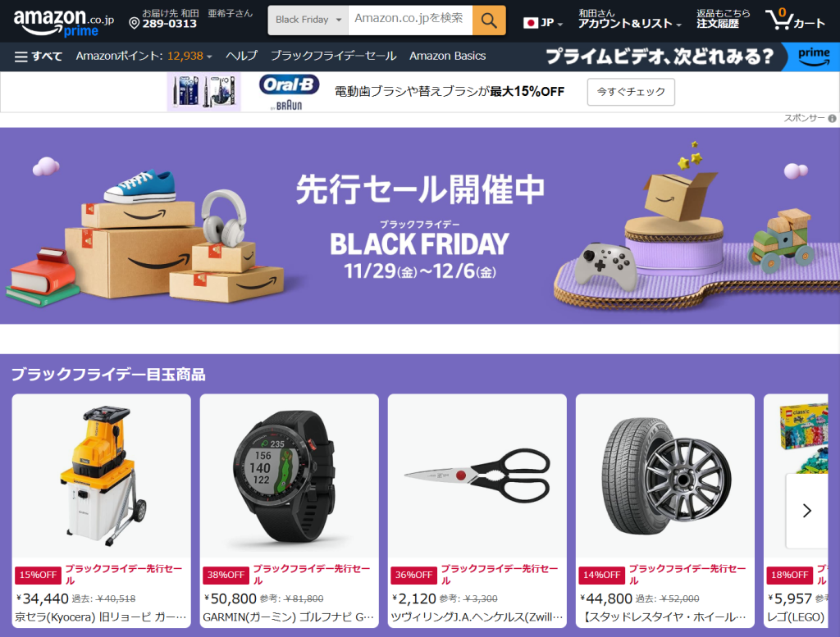Click the sponsor info icon
Image resolution: width=840 pixels, height=637 pixels.
point(832,118)
